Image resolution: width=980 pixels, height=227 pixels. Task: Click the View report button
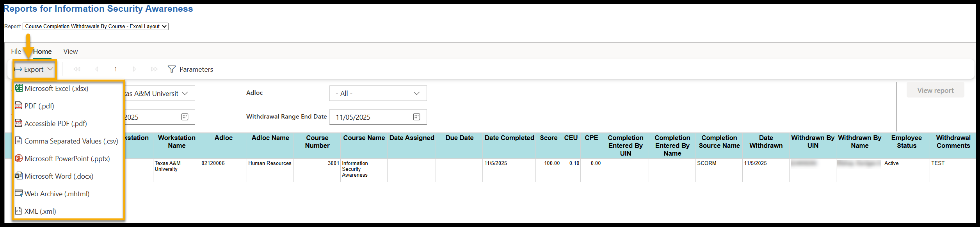click(935, 90)
